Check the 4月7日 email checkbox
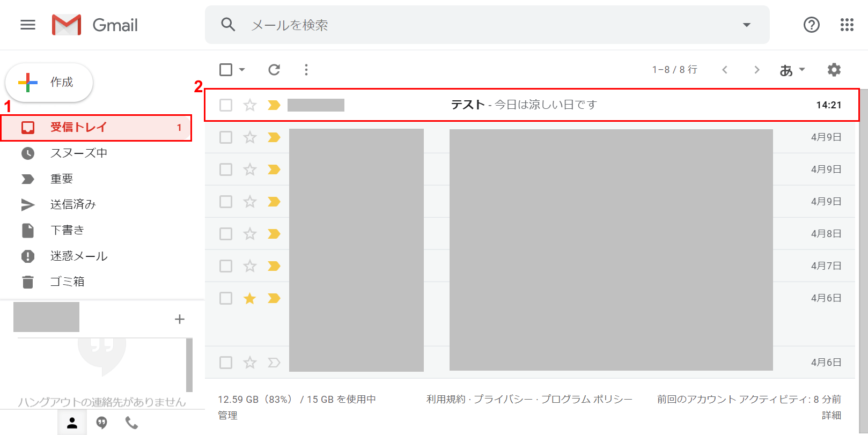 point(226,266)
